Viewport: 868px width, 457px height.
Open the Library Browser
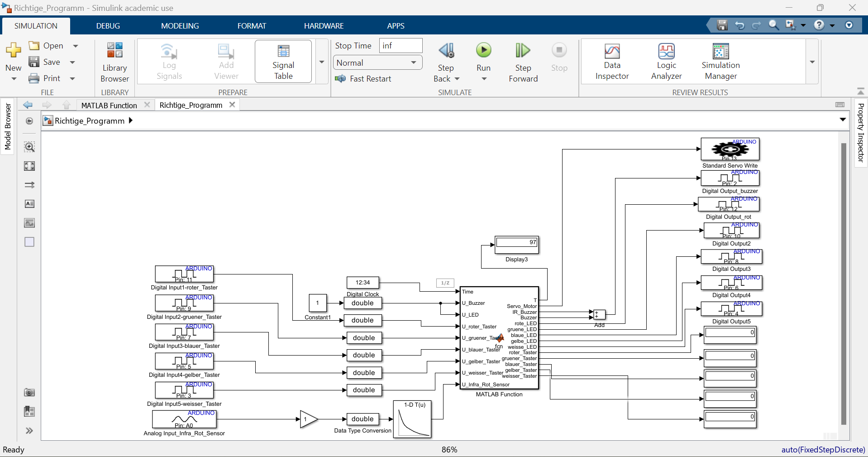tap(114, 62)
